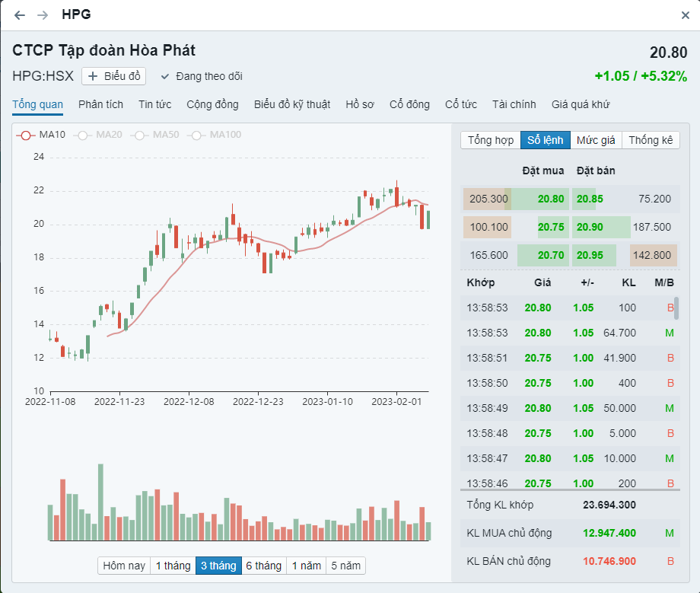Open the Phân tích tab

[100, 104]
